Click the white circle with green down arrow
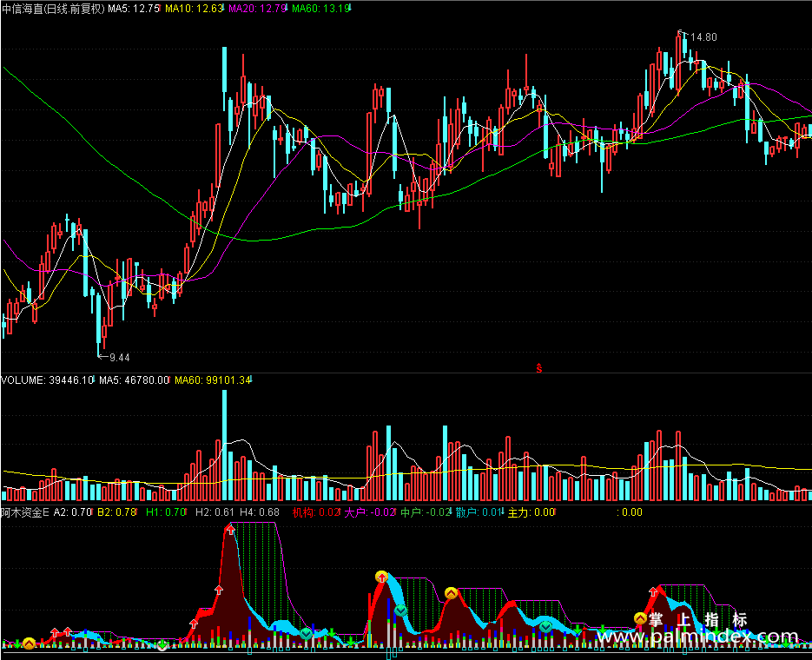The width and height of the screenshot is (812, 660). (x=162, y=645)
